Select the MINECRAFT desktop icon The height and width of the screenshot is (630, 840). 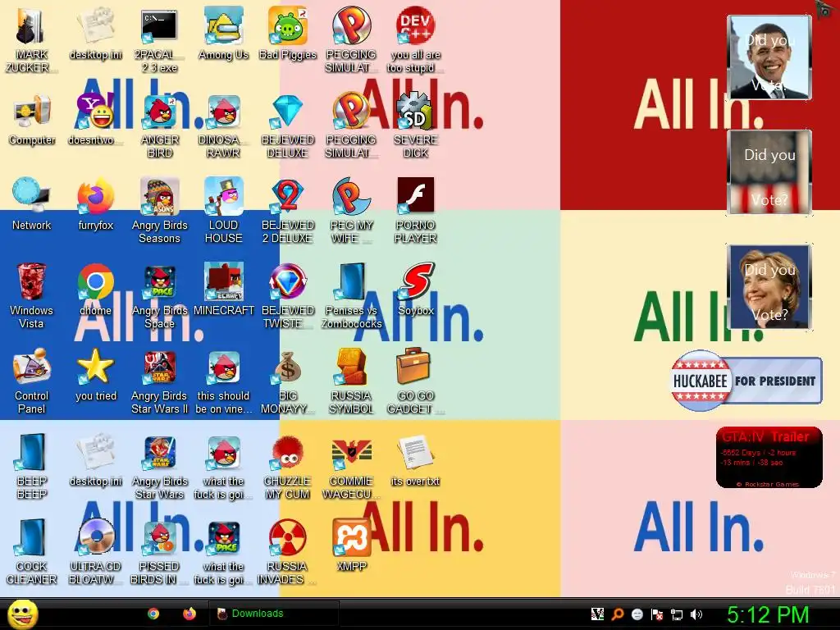(223, 290)
